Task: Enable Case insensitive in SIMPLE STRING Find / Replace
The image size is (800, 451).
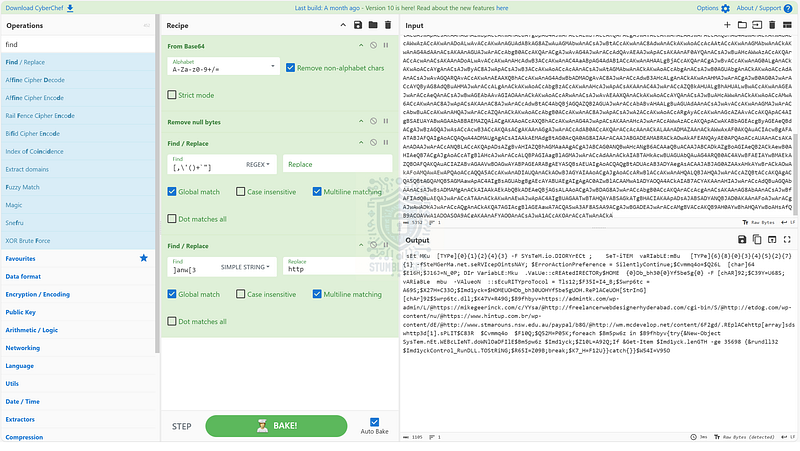Action: coord(241,294)
